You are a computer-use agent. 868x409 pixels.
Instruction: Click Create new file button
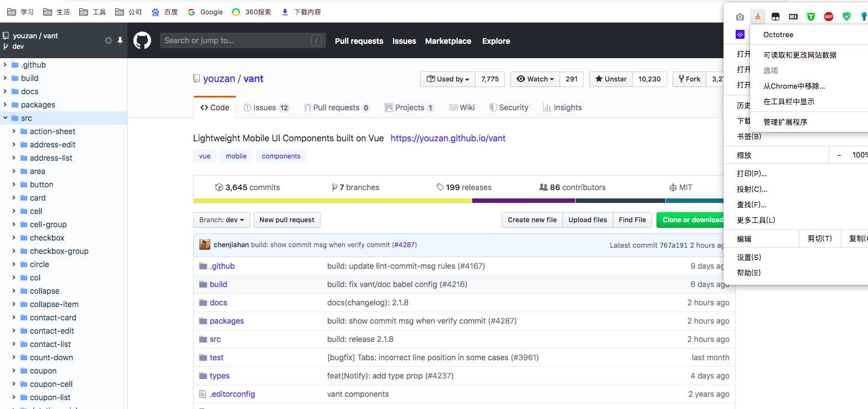pyautogui.click(x=532, y=220)
